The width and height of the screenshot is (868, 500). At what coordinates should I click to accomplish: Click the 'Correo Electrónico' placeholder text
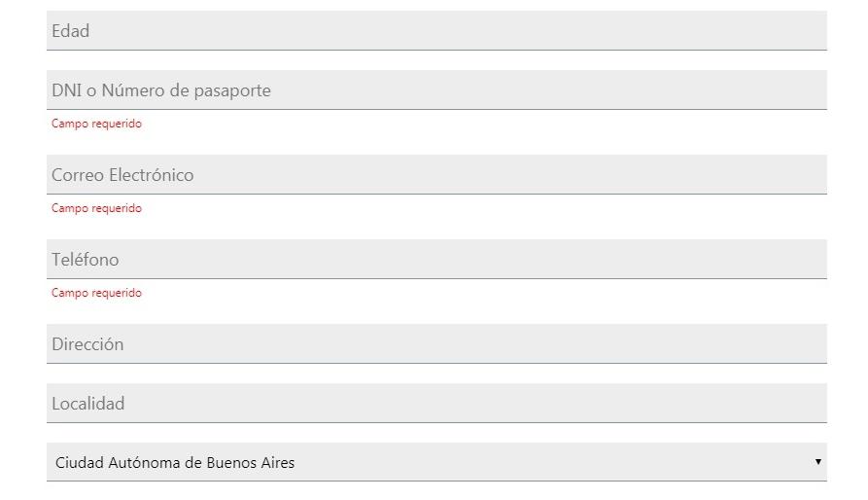coord(122,175)
